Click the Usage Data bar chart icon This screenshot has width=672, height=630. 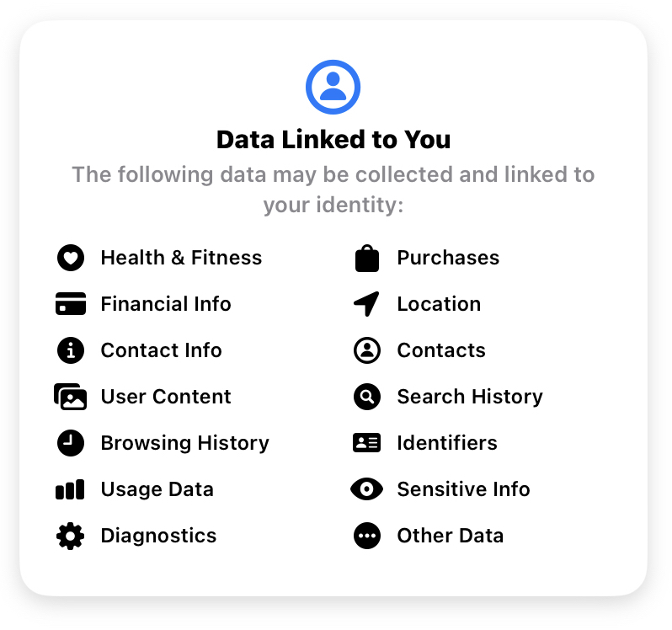(x=70, y=489)
